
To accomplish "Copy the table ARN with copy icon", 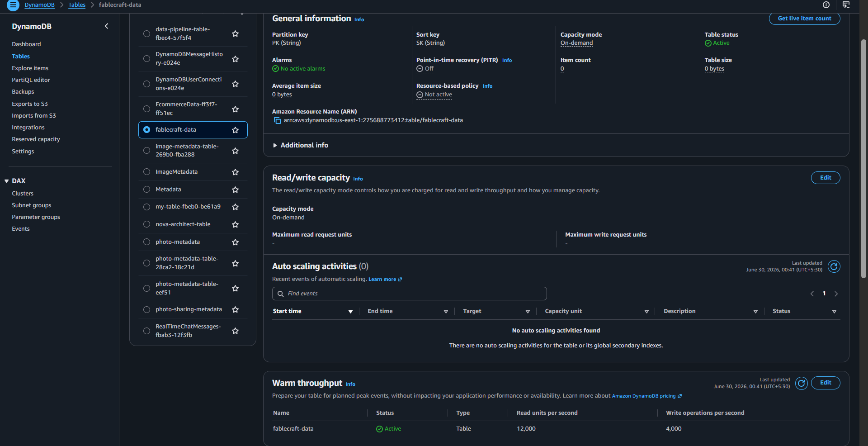I will (x=277, y=121).
